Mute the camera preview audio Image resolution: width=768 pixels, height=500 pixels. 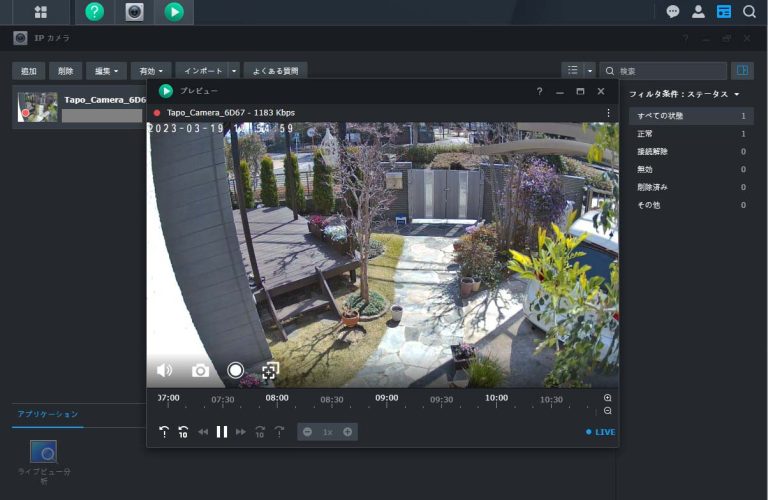coord(165,371)
